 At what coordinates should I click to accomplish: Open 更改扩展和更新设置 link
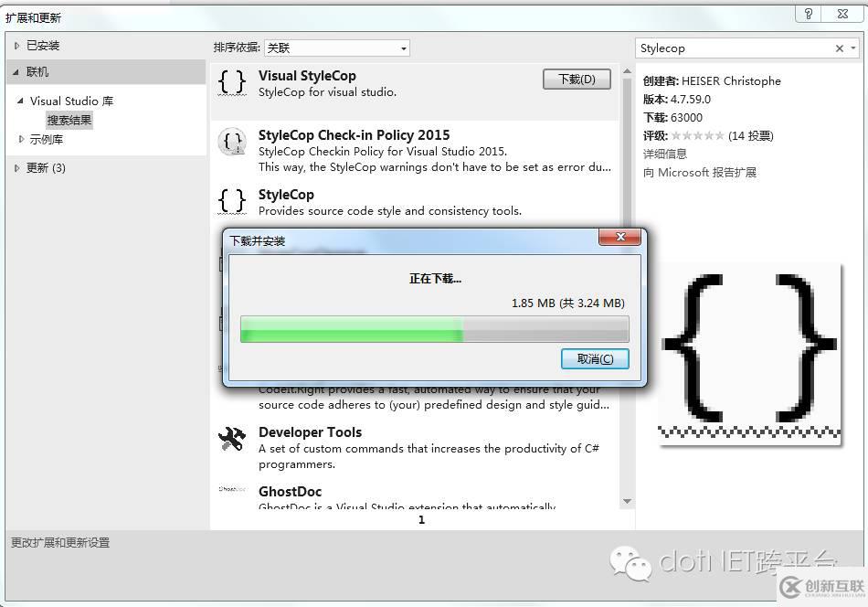coord(60,543)
